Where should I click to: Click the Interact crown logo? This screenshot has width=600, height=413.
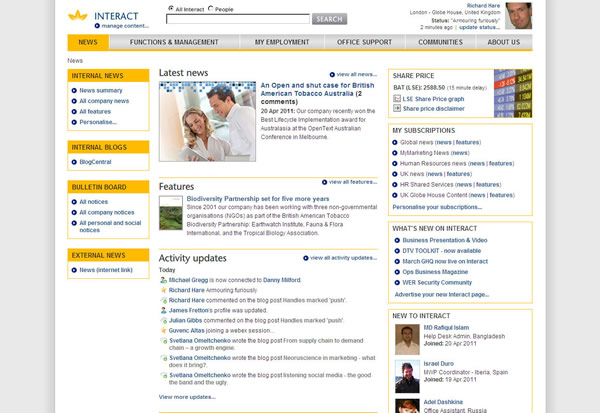tap(78, 15)
